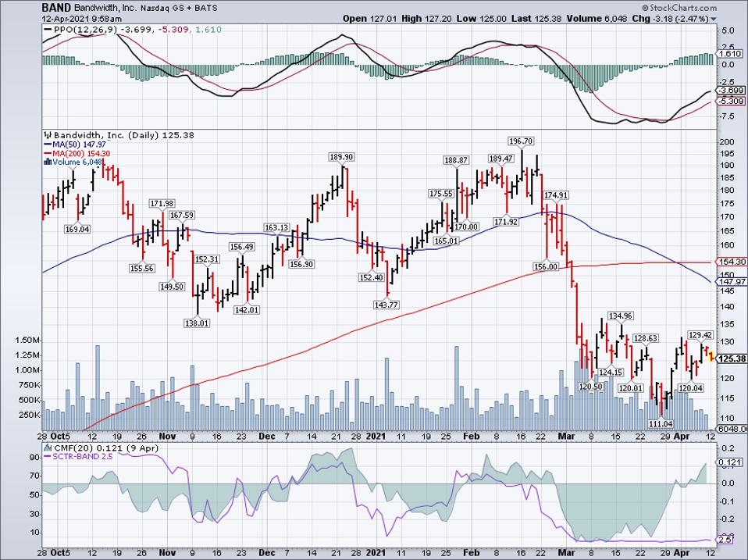This screenshot has height=560, width=748.
Task: Click the 175.55 price label
Action: tap(441, 194)
